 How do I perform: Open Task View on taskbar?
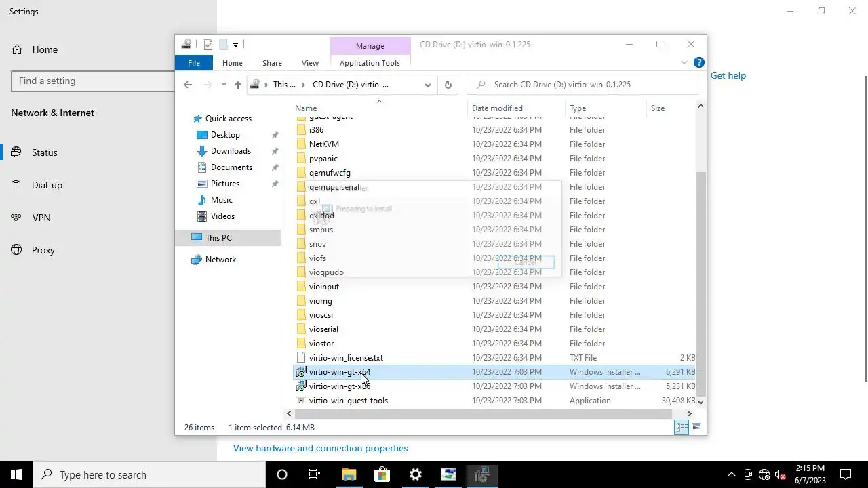pyautogui.click(x=315, y=474)
